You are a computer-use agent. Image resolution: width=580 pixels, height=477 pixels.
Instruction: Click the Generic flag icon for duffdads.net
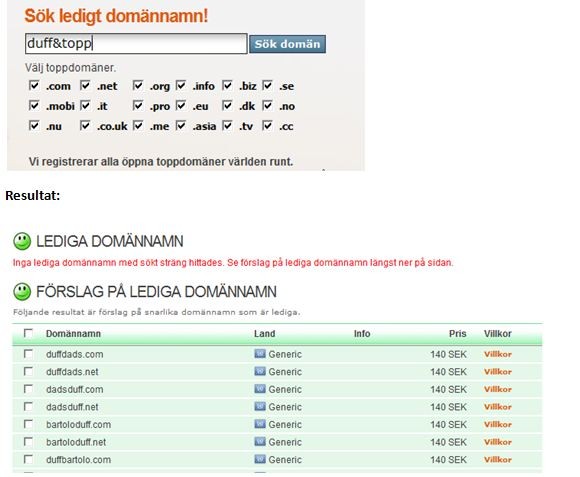260,371
